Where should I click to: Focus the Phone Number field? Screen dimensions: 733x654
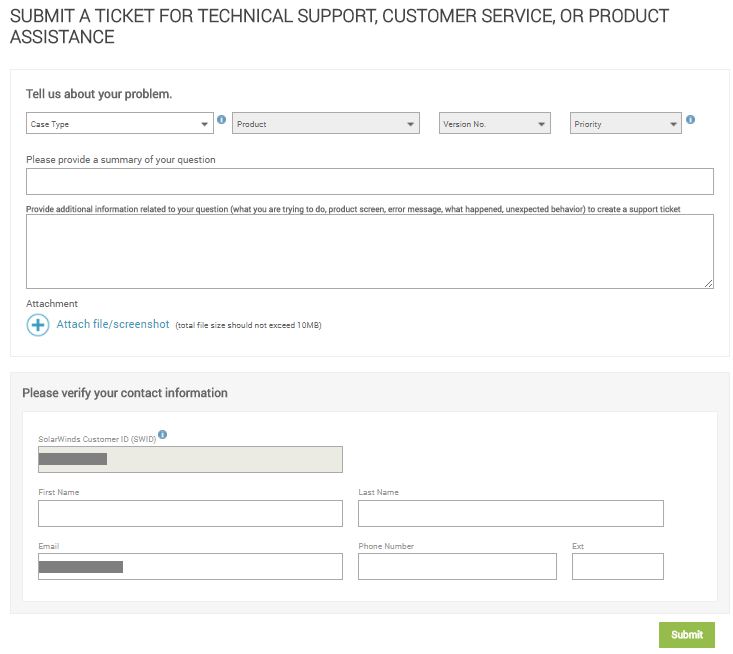(x=457, y=567)
